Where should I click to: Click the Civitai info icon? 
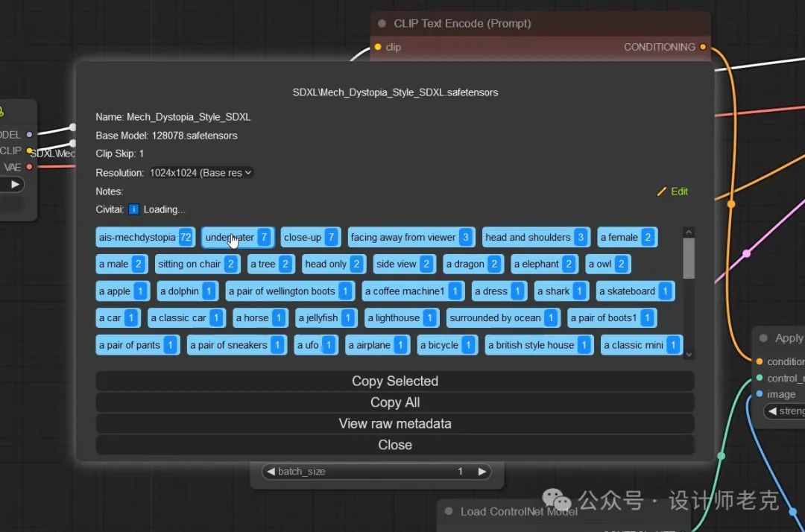133,209
